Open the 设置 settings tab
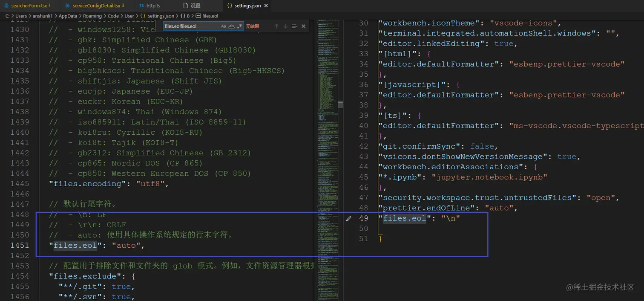The image size is (644, 301). coord(195,6)
